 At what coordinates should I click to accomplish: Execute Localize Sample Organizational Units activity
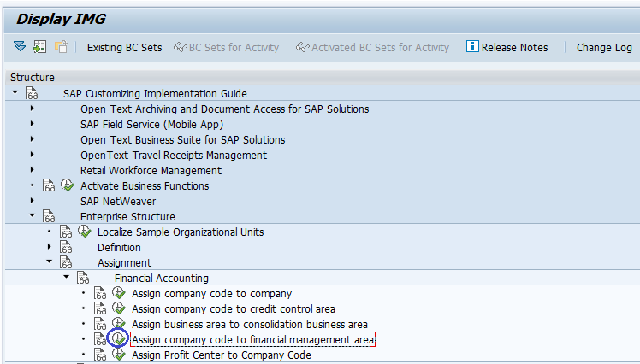coord(85,231)
